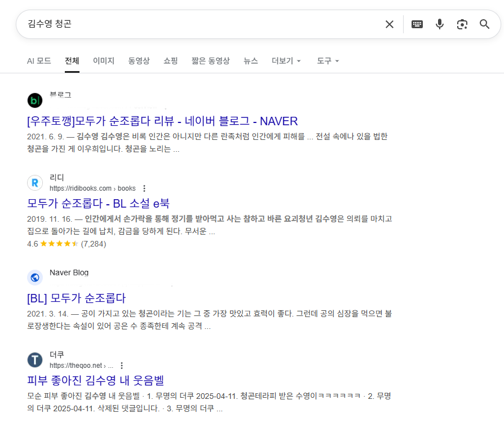Click the magnifying glass search button
This screenshot has height=422, width=504.
[485, 24]
